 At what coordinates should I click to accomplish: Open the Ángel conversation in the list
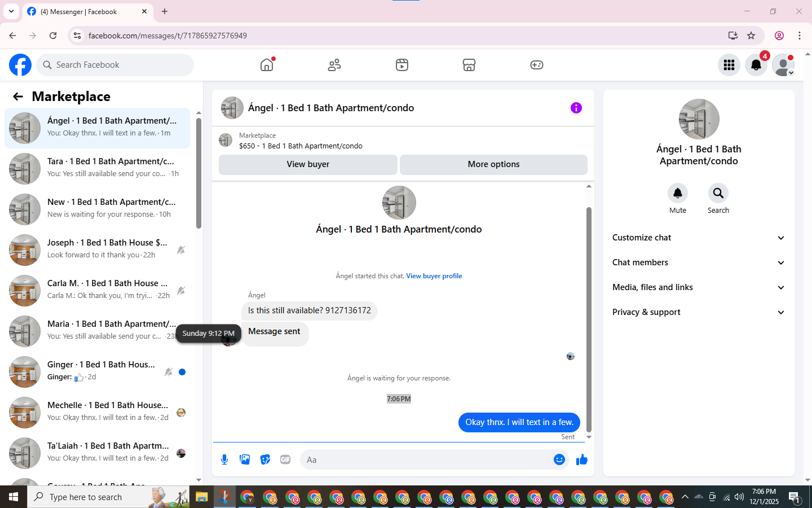tap(97, 128)
